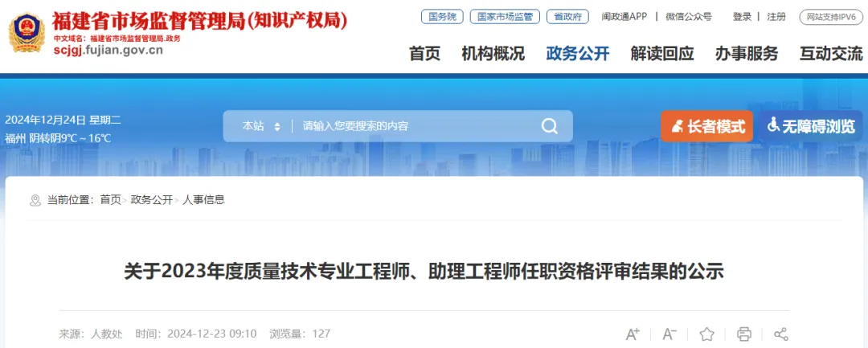Increase font size with A+ icon
The height and width of the screenshot is (348, 868).
[x=633, y=334]
